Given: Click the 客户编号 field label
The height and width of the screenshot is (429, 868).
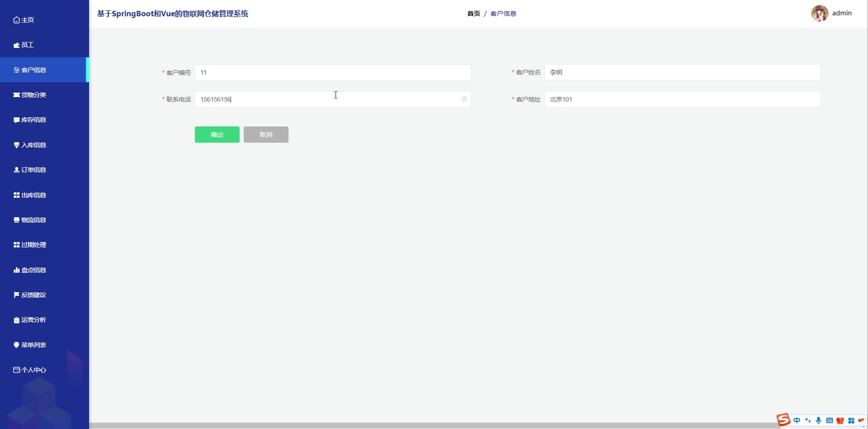Looking at the screenshot, I should click(179, 73).
